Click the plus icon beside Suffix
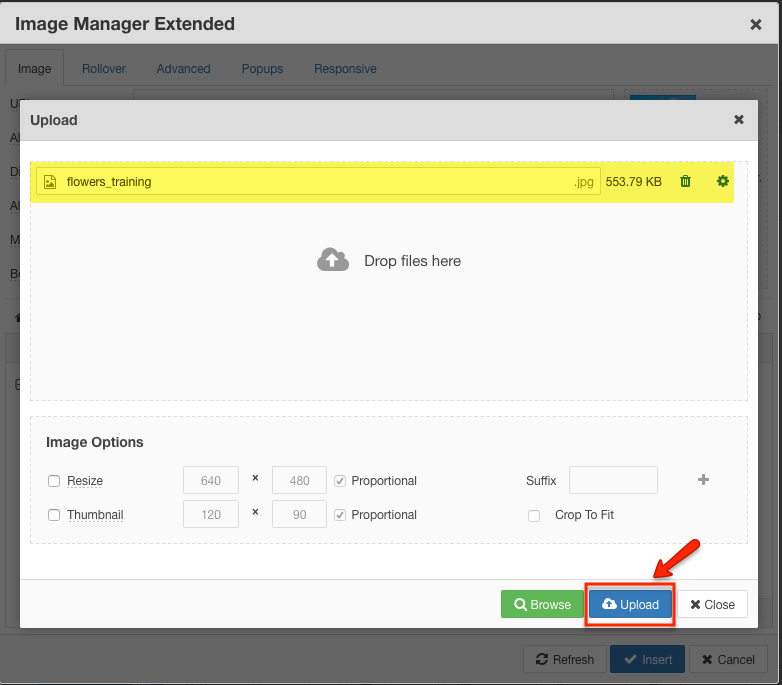782x685 pixels. click(703, 480)
